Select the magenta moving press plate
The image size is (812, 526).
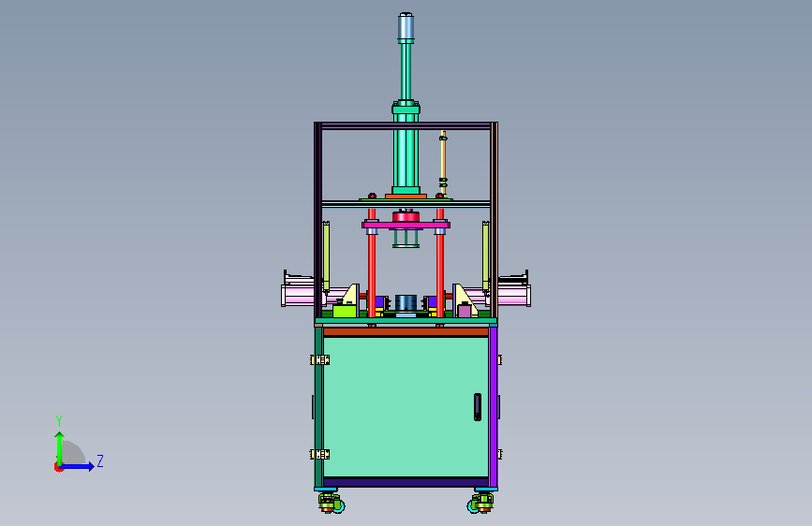pos(406,225)
